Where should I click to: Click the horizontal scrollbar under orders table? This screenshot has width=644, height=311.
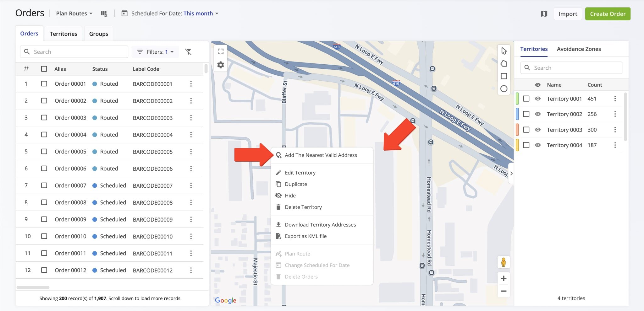(x=33, y=287)
